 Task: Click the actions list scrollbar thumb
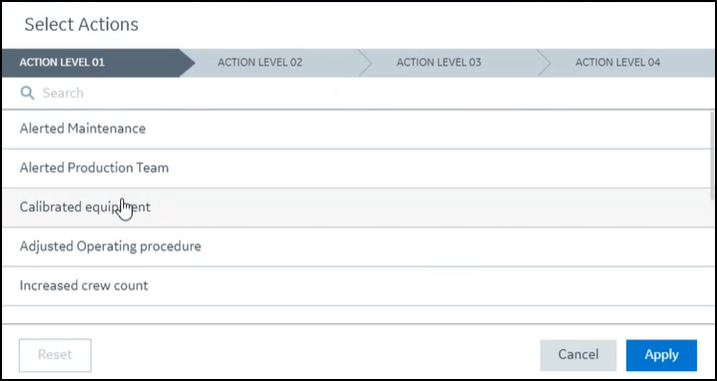(712, 156)
